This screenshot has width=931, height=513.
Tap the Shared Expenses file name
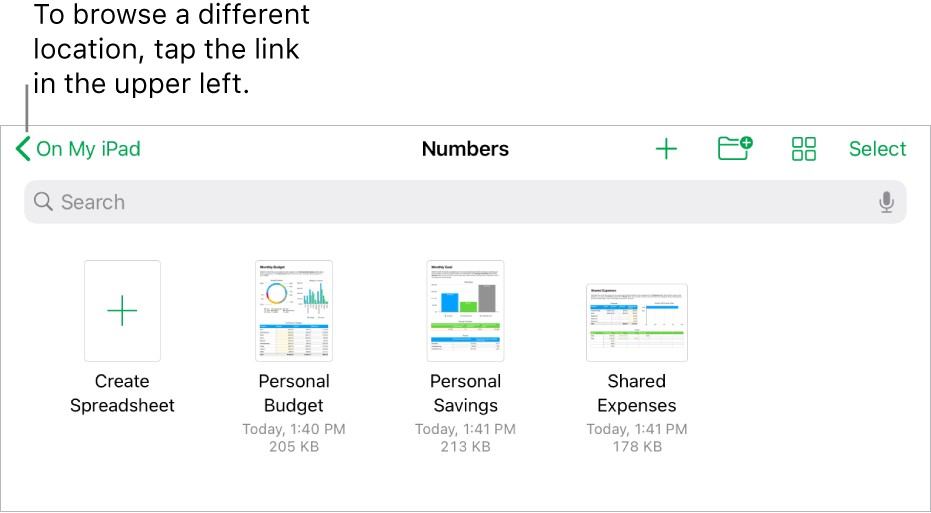637,393
